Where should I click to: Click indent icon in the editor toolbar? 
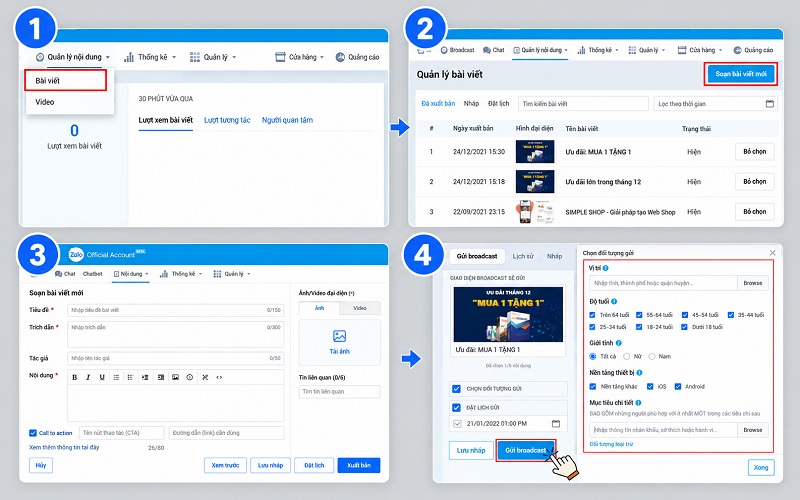click(x=161, y=378)
